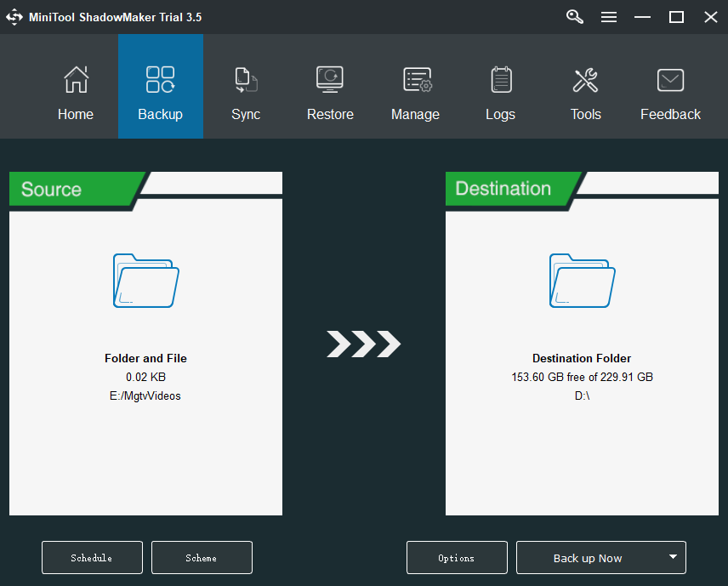This screenshot has width=728, height=586.
Task: View the Logs clipboard icon
Action: click(x=501, y=80)
